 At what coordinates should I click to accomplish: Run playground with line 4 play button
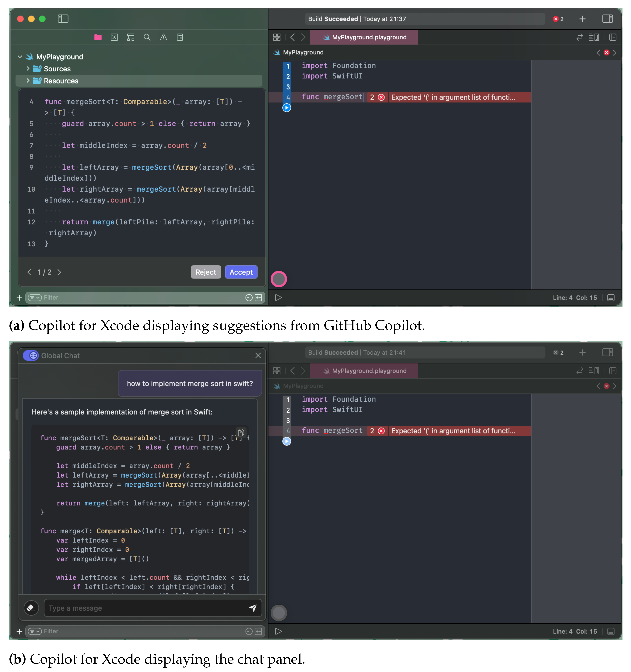coord(286,108)
